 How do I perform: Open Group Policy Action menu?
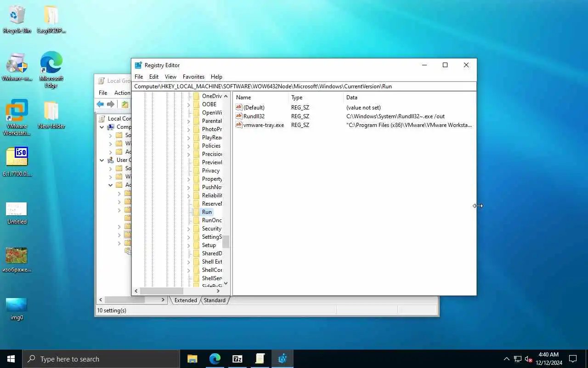(122, 92)
